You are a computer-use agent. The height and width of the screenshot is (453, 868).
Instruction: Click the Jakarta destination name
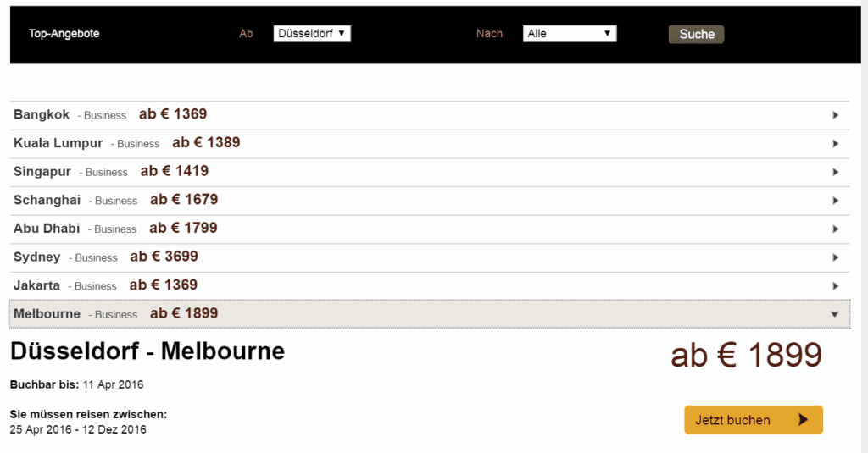pyautogui.click(x=36, y=285)
